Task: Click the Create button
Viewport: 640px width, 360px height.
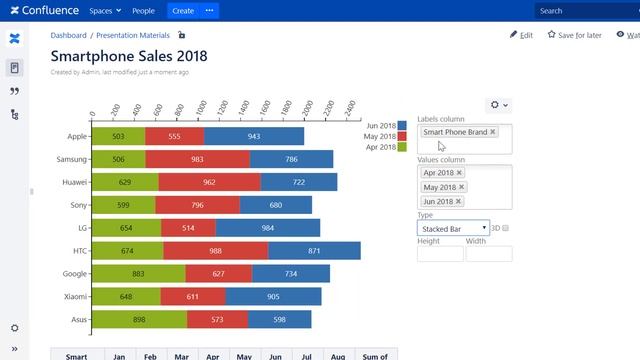Action: coord(183,11)
